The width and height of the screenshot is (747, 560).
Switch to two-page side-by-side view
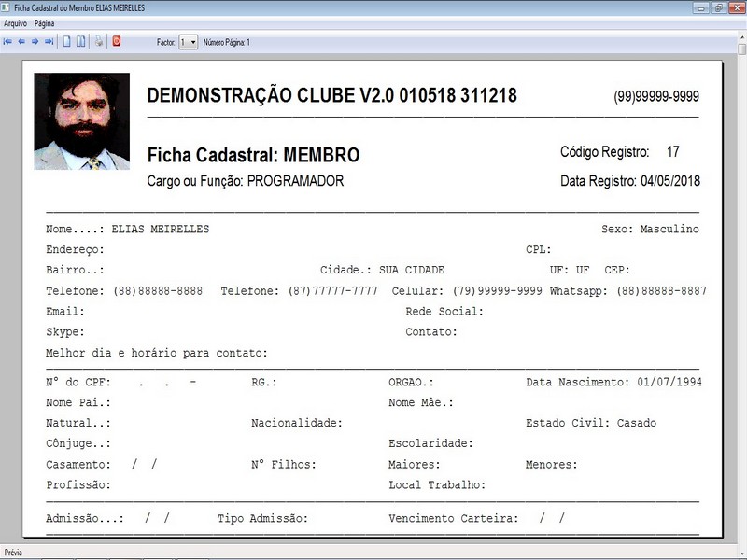point(80,42)
